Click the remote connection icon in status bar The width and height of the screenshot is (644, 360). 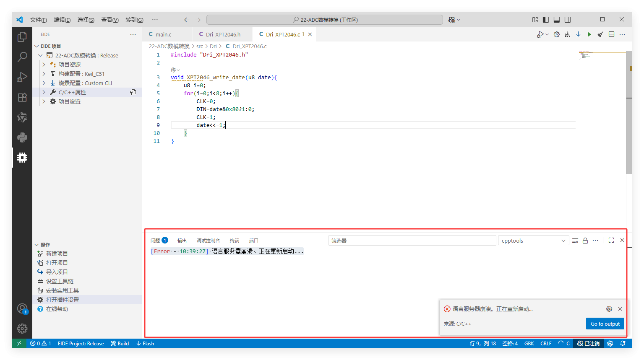[19, 343]
